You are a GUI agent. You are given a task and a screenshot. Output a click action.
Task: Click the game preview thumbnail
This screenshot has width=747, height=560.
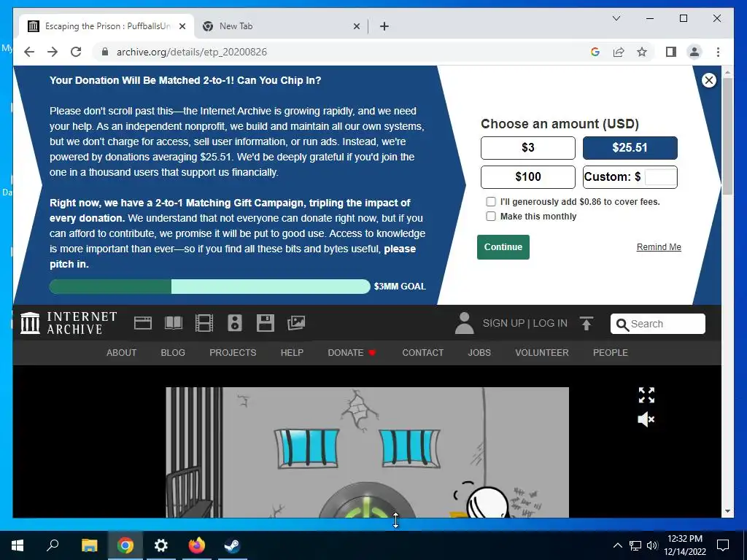pyautogui.click(x=368, y=452)
